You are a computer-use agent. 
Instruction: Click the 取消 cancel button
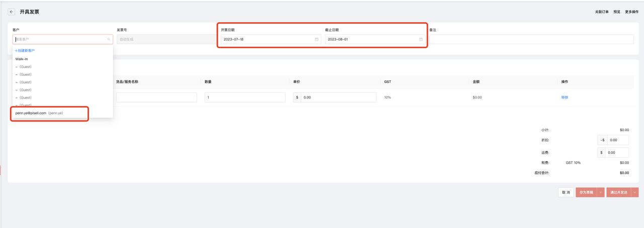(x=566, y=192)
